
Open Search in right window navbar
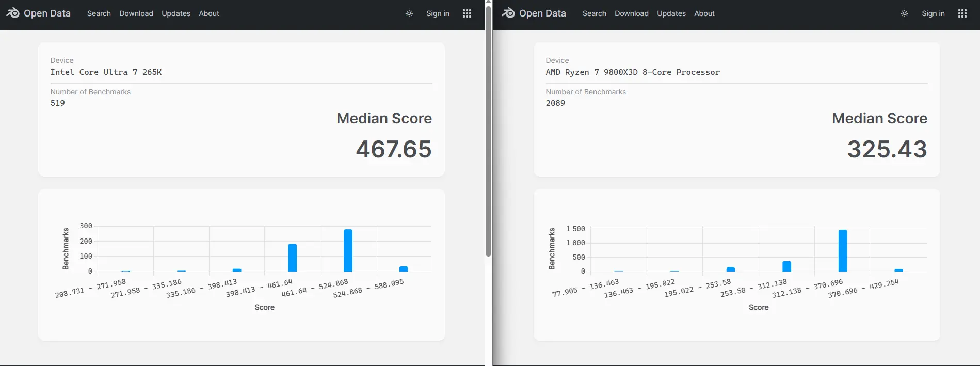tap(595, 13)
